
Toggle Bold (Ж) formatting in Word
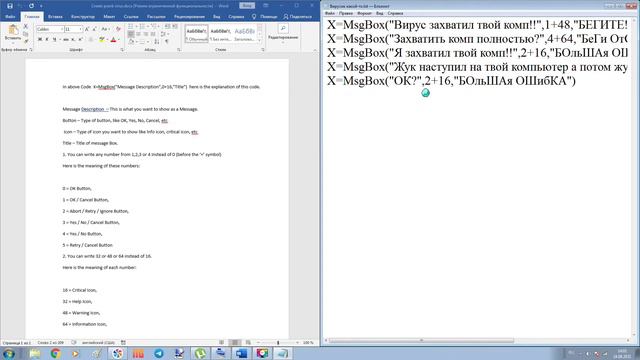click(40, 39)
